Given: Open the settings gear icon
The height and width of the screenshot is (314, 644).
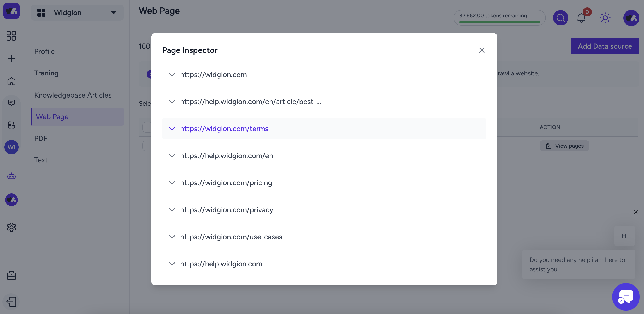Looking at the screenshot, I should [x=11, y=227].
